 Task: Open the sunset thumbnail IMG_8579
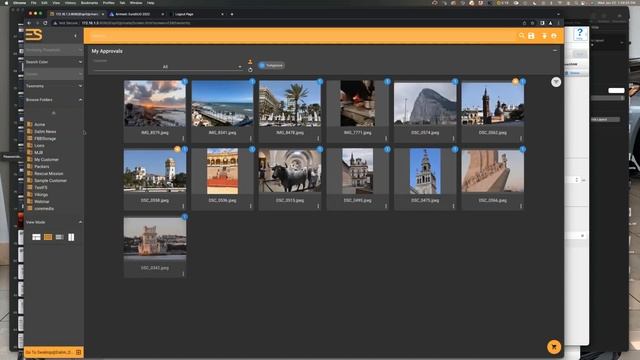click(x=155, y=103)
